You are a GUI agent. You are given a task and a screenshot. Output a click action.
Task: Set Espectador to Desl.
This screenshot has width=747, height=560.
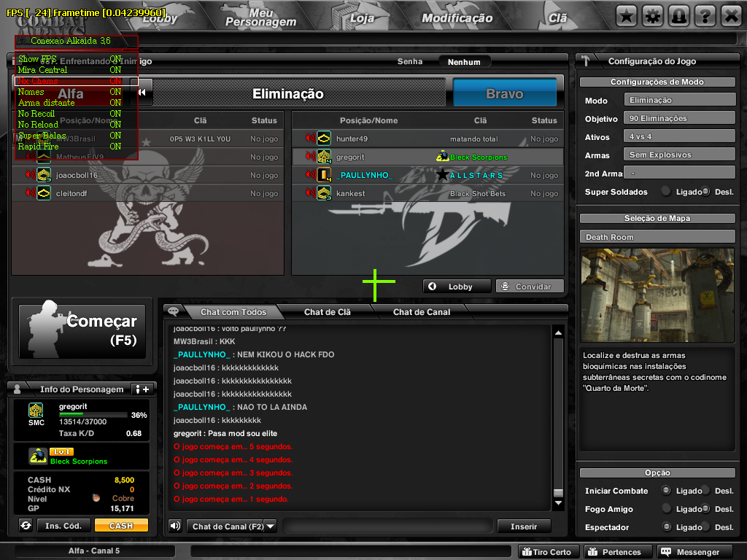point(705,527)
